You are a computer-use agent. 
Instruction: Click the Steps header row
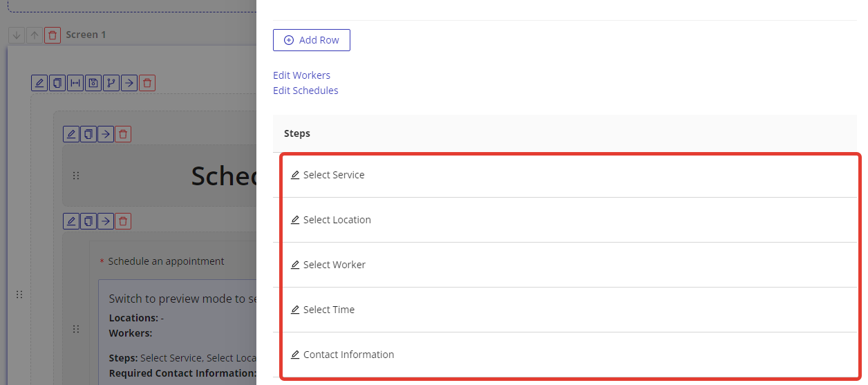coord(565,133)
